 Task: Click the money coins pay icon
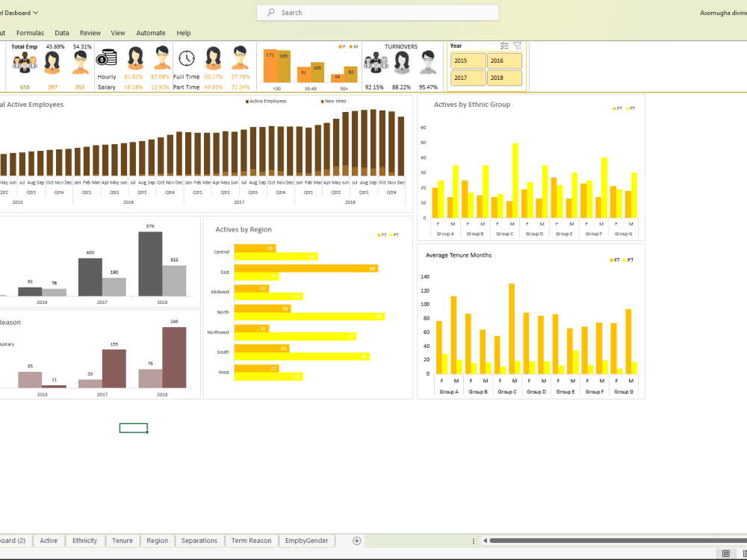(107, 57)
